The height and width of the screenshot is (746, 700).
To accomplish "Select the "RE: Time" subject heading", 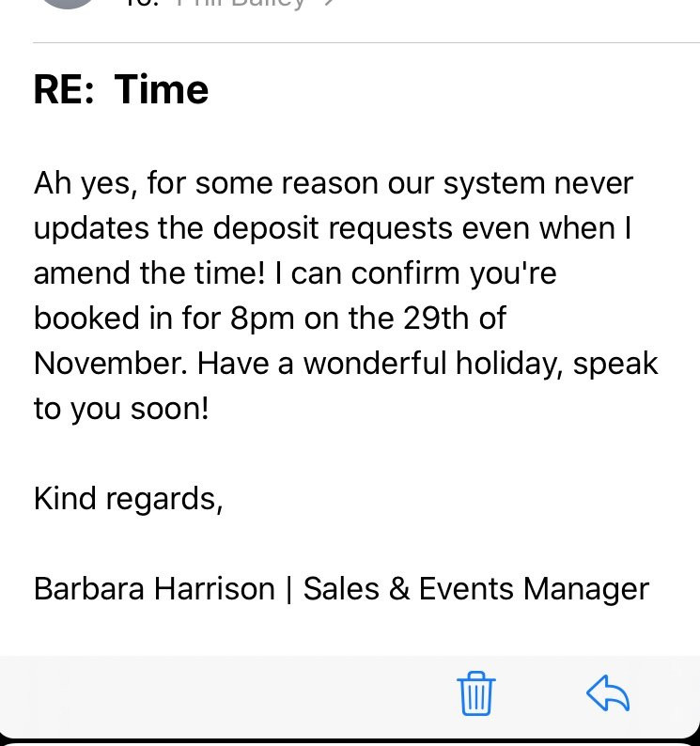I will (x=121, y=89).
